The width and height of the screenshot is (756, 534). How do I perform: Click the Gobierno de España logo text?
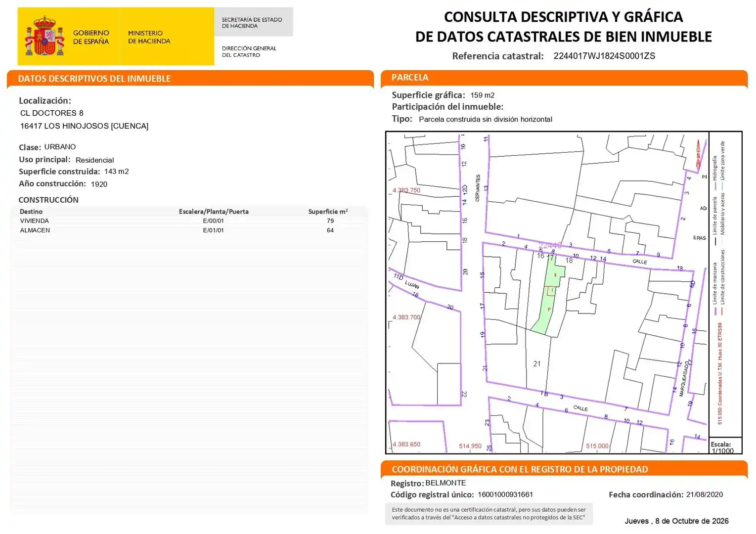click(x=91, y=37)
